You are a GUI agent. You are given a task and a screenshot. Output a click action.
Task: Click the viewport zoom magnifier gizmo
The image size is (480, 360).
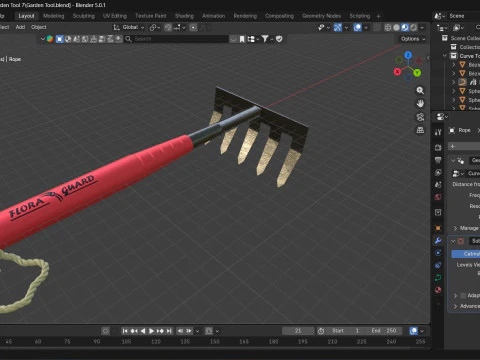click(x=420, y=90)
